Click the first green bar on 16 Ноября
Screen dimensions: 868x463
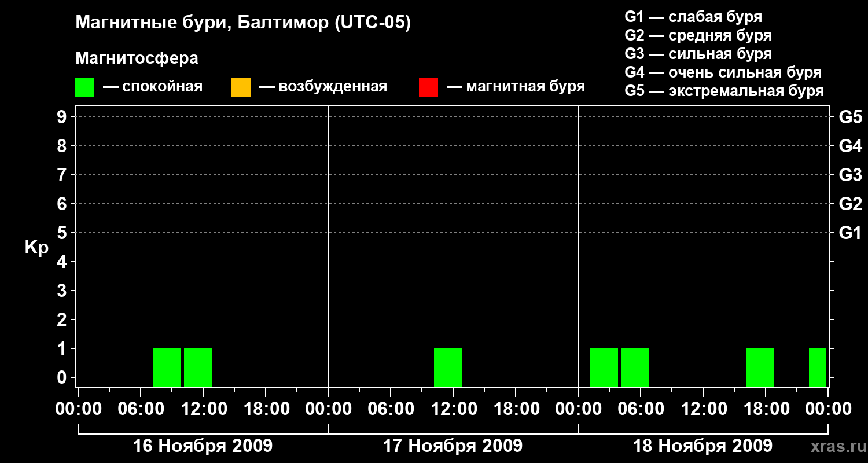pos(167,367)
